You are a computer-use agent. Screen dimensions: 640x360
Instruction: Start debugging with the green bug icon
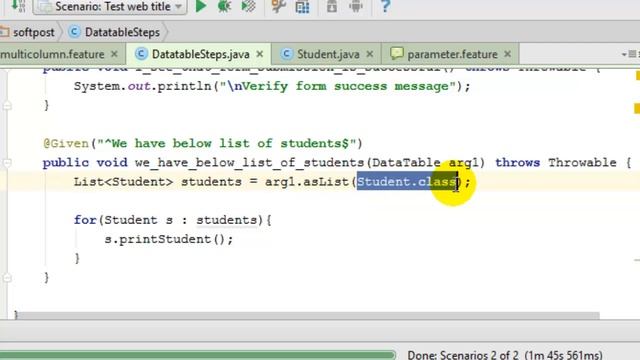(224, 6)
